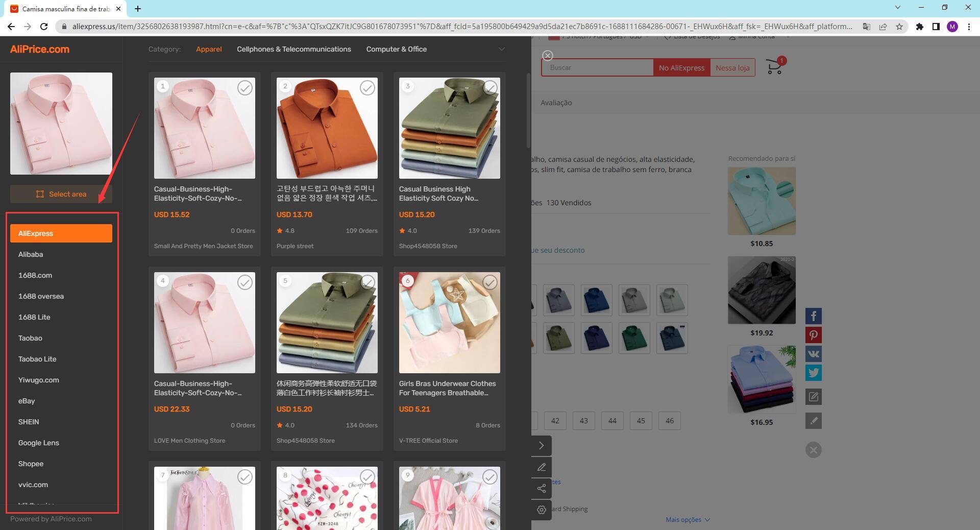Open recommended shirt priced $10.85
Image resolution: width=980 pixels, height=530 pixels.
point(762,201)
